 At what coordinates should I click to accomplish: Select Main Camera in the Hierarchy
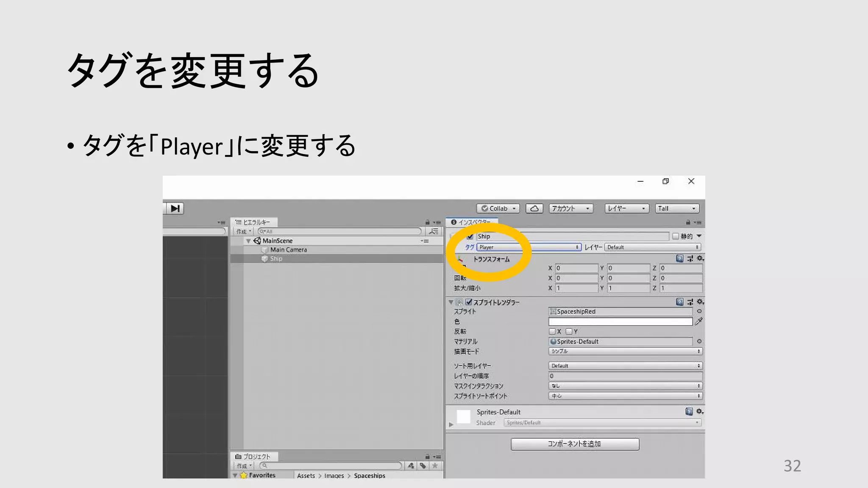[289, 250]
